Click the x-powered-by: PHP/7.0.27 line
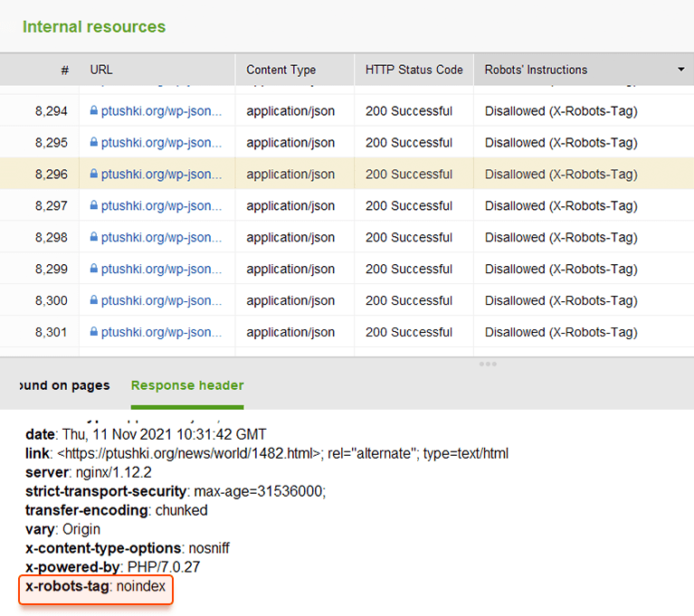 pyautogui.click(x=113, y=567)
